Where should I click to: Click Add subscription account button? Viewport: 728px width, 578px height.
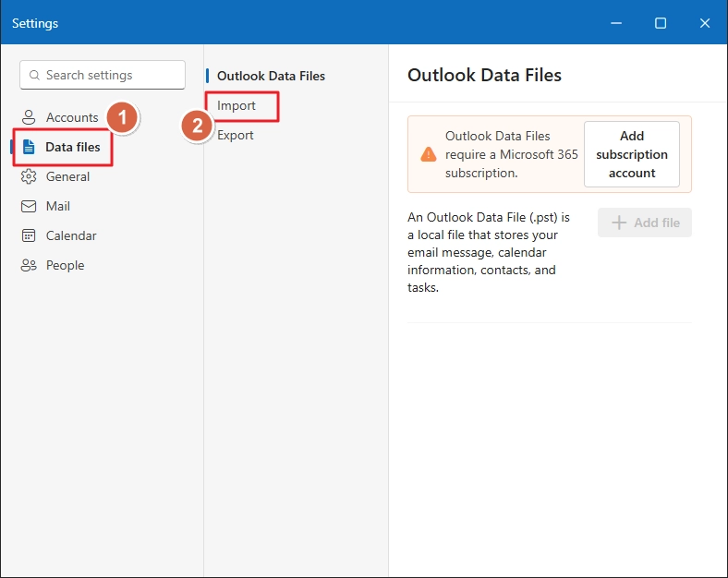[x=631, y=154]
